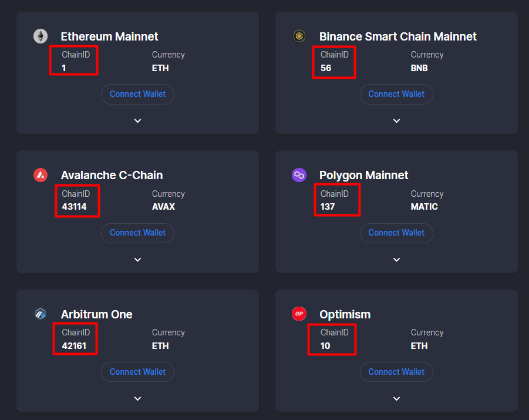
Task: Click the Polygon Mainnet title
Action: pos(363,176)
